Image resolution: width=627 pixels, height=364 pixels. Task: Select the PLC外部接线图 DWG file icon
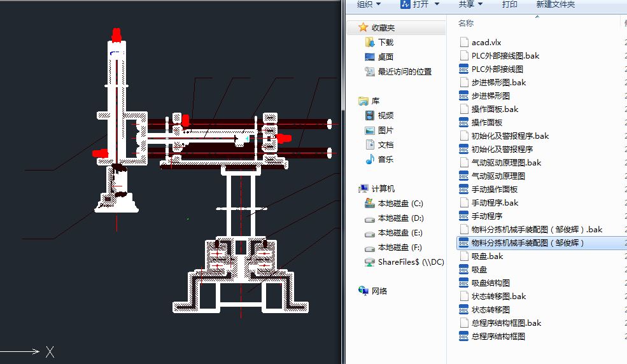(x=464, y=69)
